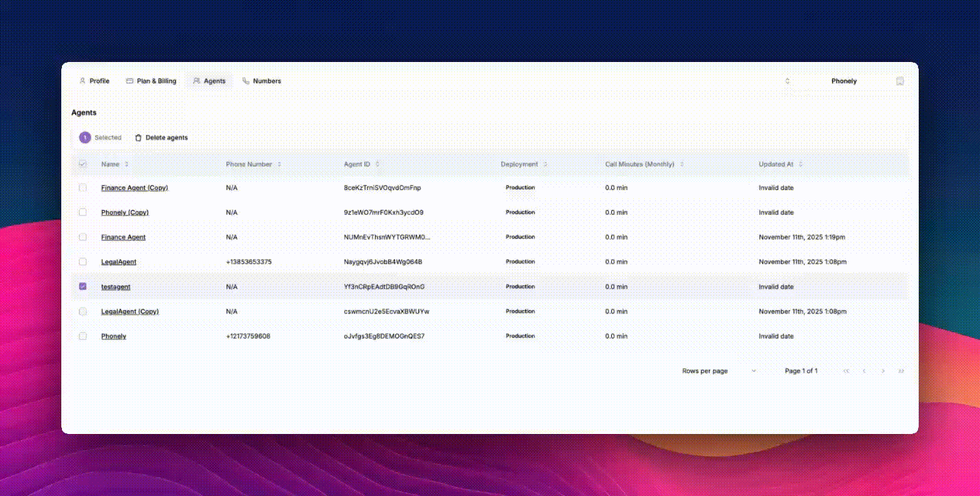Viewport: 980px width, 496px height.
Task: Uncheck the testagent row checkbox
Action: tap(83, 287)
